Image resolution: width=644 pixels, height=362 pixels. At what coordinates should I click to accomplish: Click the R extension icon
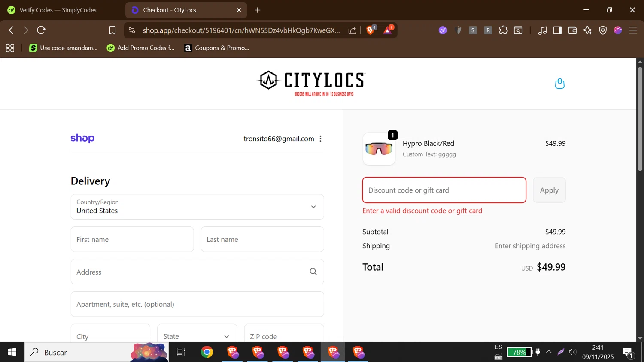(x=488, y=30)
